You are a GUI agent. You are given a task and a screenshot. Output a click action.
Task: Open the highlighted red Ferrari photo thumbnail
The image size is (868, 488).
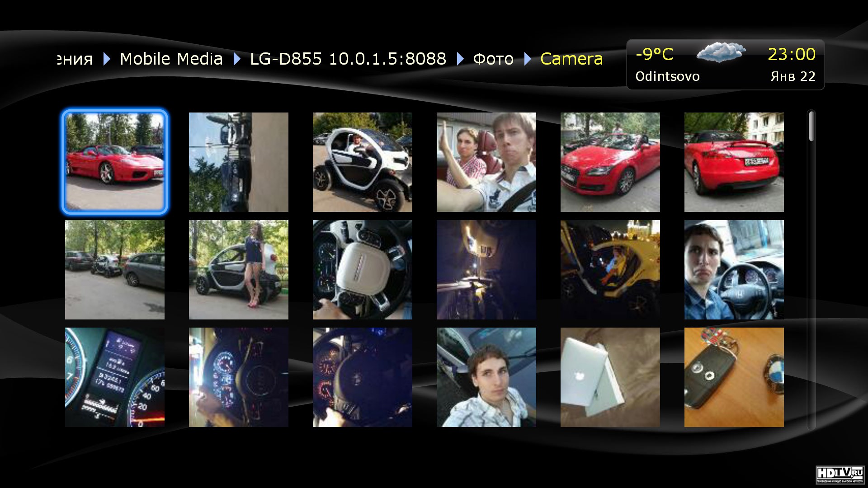click(x=115, y=162)
